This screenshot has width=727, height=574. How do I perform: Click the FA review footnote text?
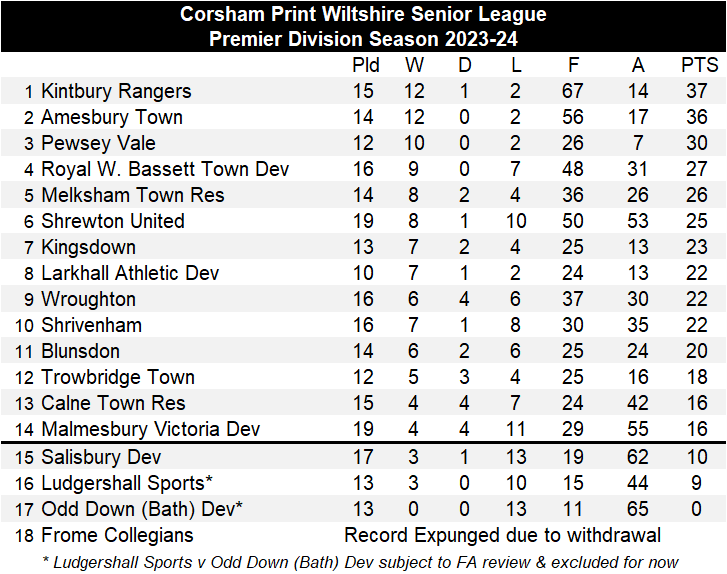coord(360,561)
